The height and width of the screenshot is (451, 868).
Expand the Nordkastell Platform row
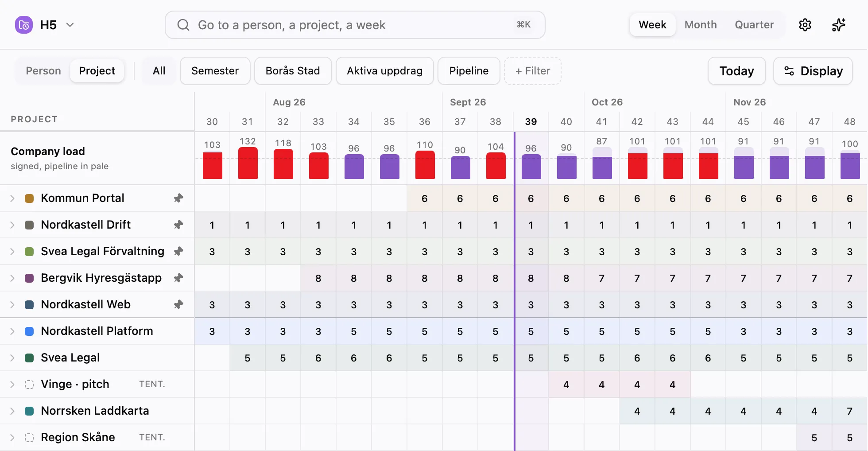click(12, 331)
